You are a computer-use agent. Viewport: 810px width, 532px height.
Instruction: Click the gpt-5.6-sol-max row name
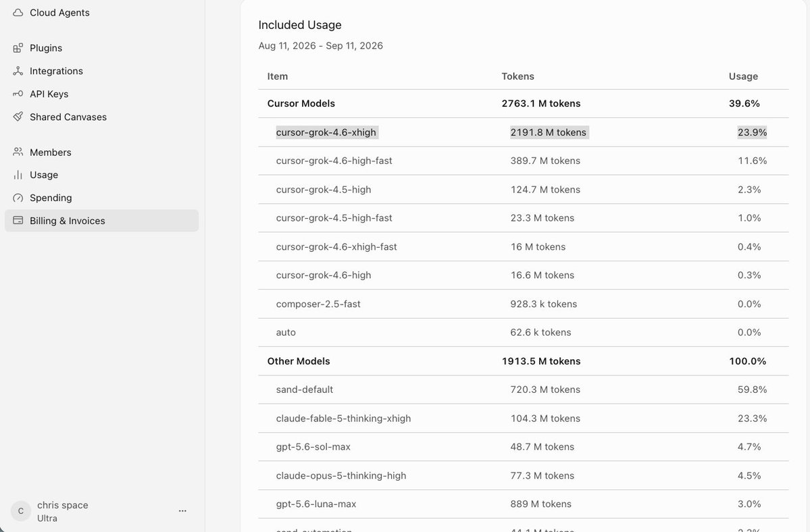pyautogui.click(x=313, y=447)
